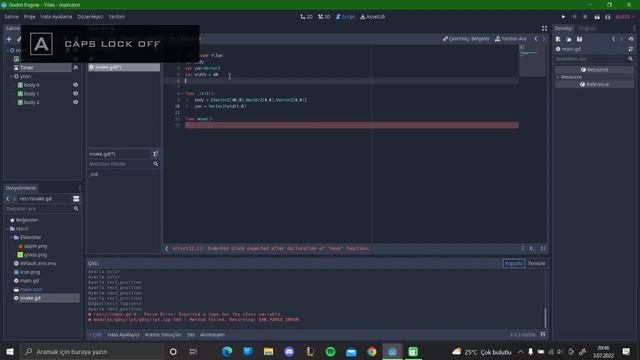This screenshot has width=640, height=360.
Task: Switch to the 3D workspace
Action: pos(324,17)
